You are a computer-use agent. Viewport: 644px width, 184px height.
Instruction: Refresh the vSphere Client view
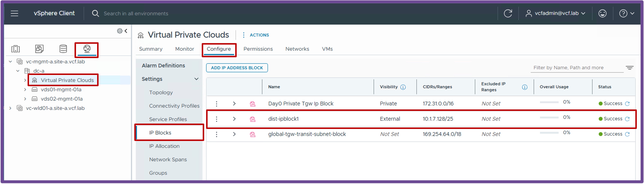pyautogui.click(x=508, y=13)
